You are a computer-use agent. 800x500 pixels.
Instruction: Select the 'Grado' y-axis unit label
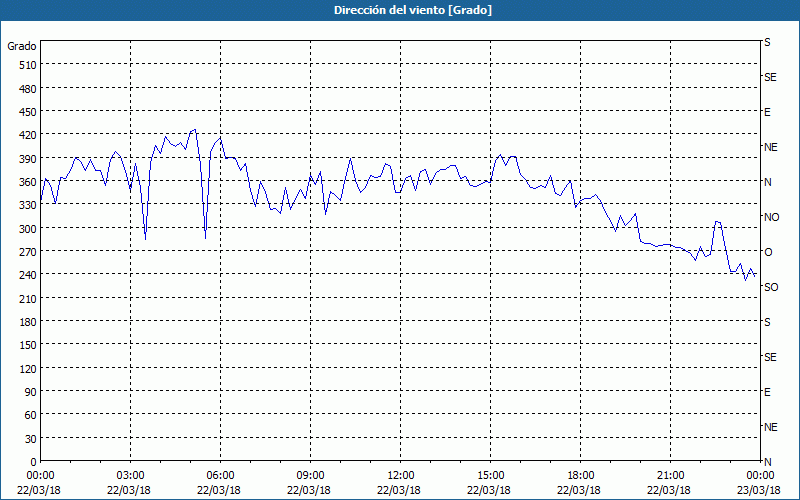pyautogui.click(x=22, y=46)
